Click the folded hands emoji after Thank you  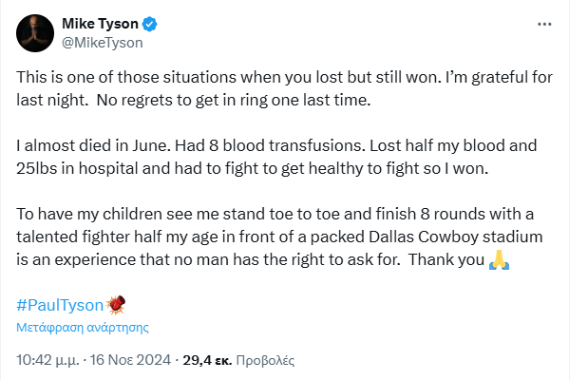[x=498, y=262]
